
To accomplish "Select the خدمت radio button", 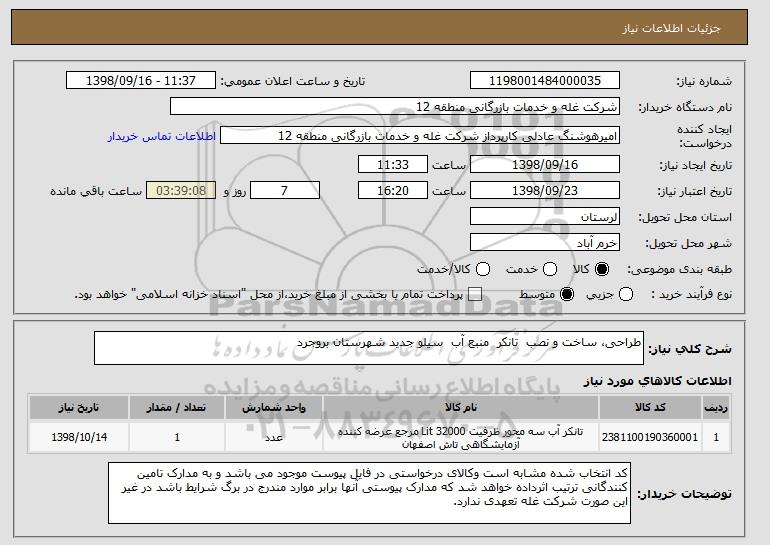I will [x=550, y=269].
